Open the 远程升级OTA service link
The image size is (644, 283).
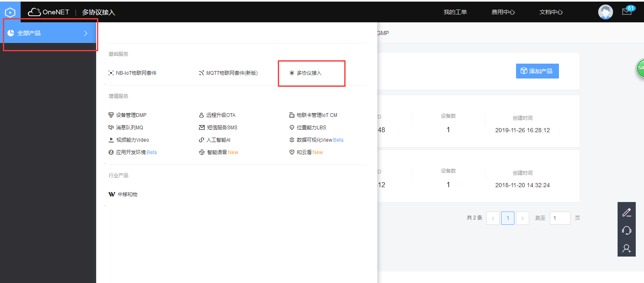click(221, 115)
